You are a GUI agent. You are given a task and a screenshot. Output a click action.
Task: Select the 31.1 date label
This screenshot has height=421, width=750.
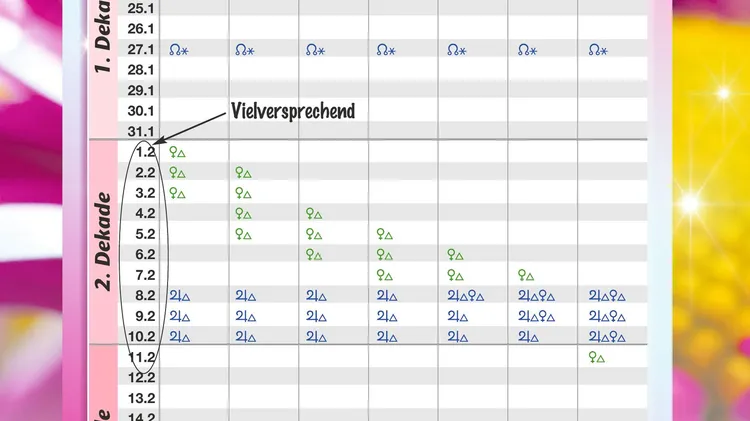click(x=141, y=132)
